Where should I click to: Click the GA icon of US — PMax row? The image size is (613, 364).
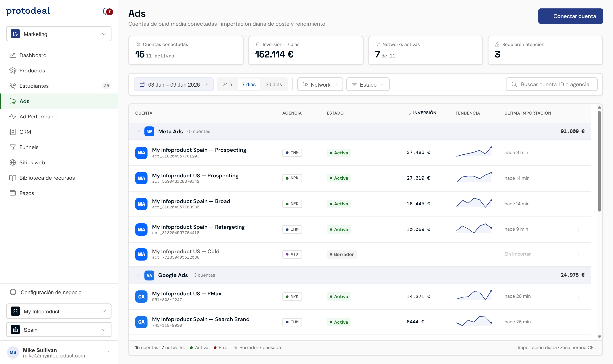[141, 297]
